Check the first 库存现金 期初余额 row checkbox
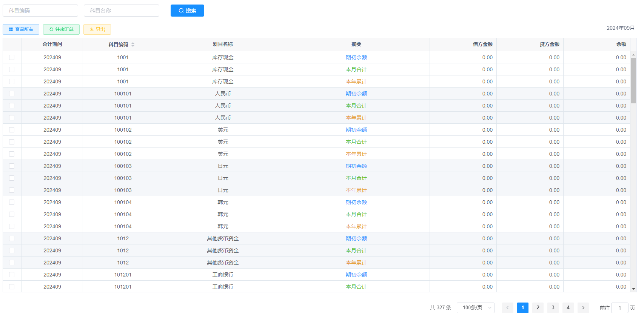This screenshot has width=644, height=318. tap(12, 57)
